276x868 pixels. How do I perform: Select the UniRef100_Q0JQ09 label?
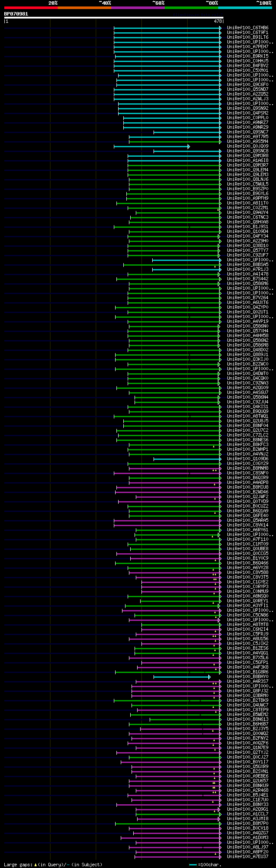coord(248,146)
